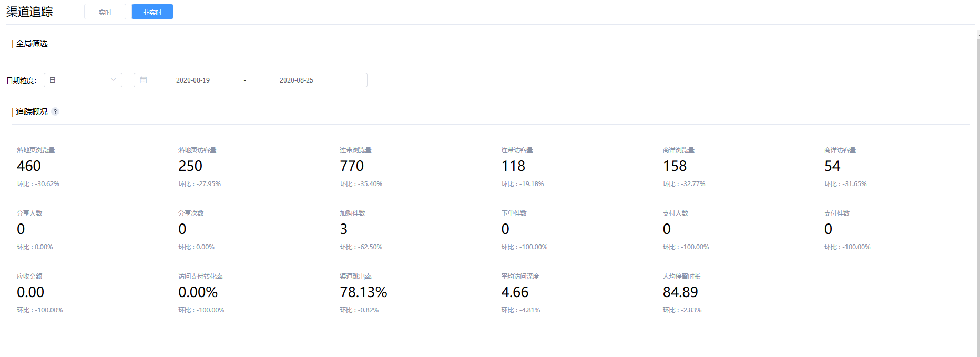Click the 访问支付转化率 value 0.00%
The width and height of the screenshot is (980, 357).
[198, 292]
